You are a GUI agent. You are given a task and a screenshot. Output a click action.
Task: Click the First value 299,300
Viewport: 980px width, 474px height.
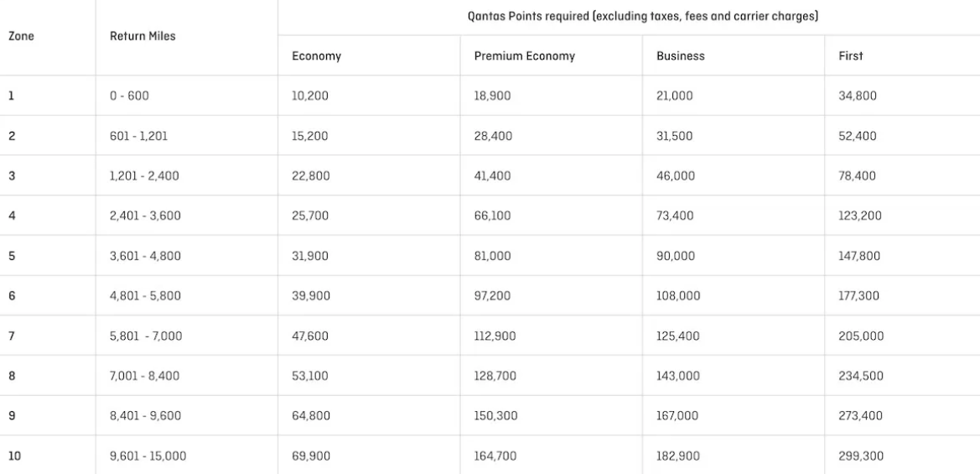pos(860,456)
